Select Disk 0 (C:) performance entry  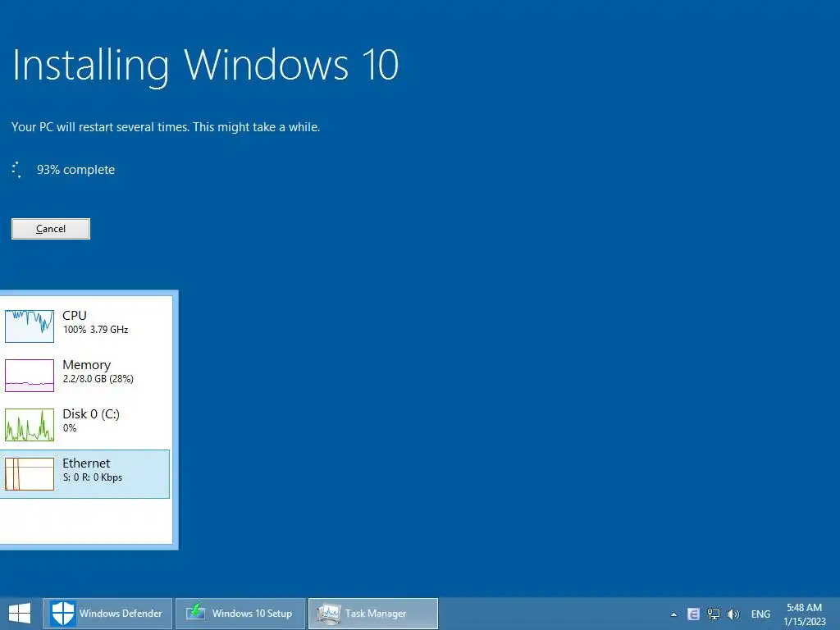click(84, 425)
